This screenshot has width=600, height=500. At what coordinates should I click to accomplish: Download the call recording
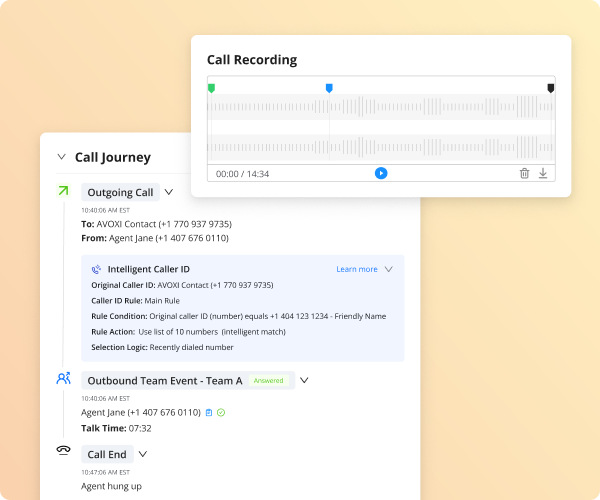click(x=543, y=173)
